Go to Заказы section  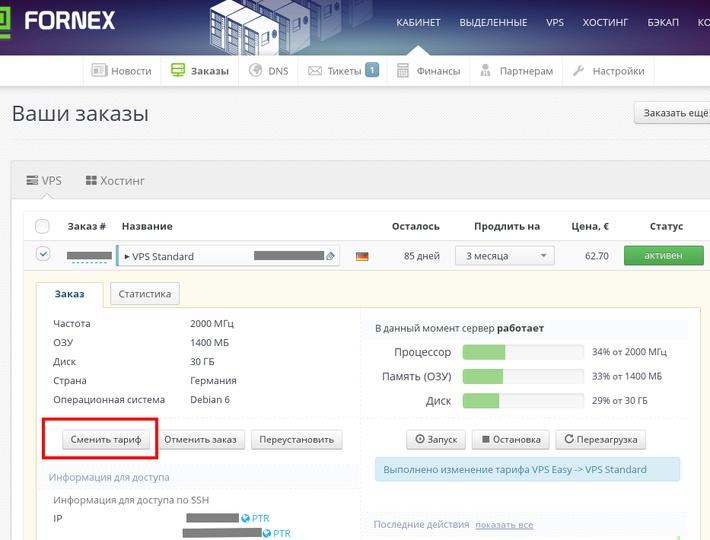pos(200,71)
